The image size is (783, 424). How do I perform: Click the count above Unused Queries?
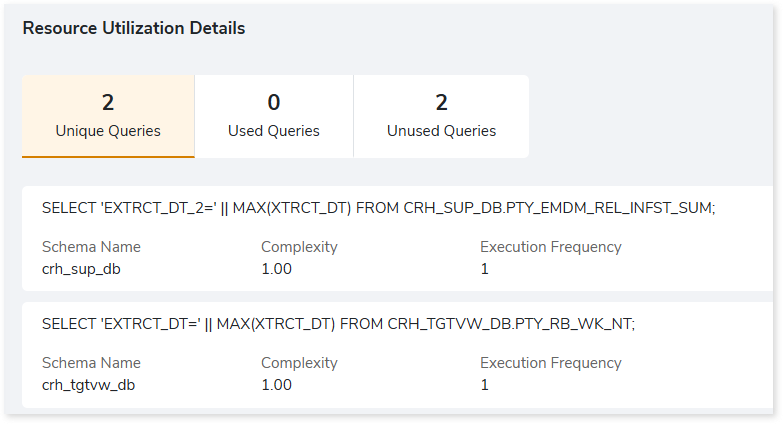pos(441,102)
